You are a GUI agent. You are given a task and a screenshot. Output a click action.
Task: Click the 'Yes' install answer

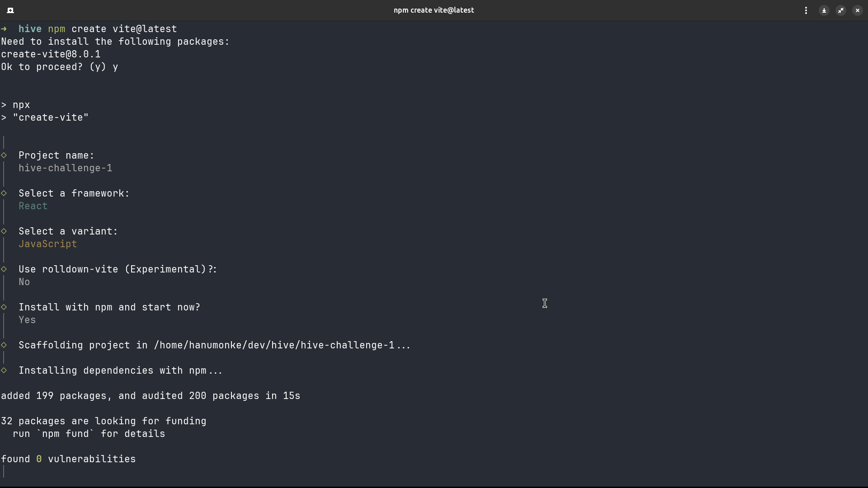point(27,320)
